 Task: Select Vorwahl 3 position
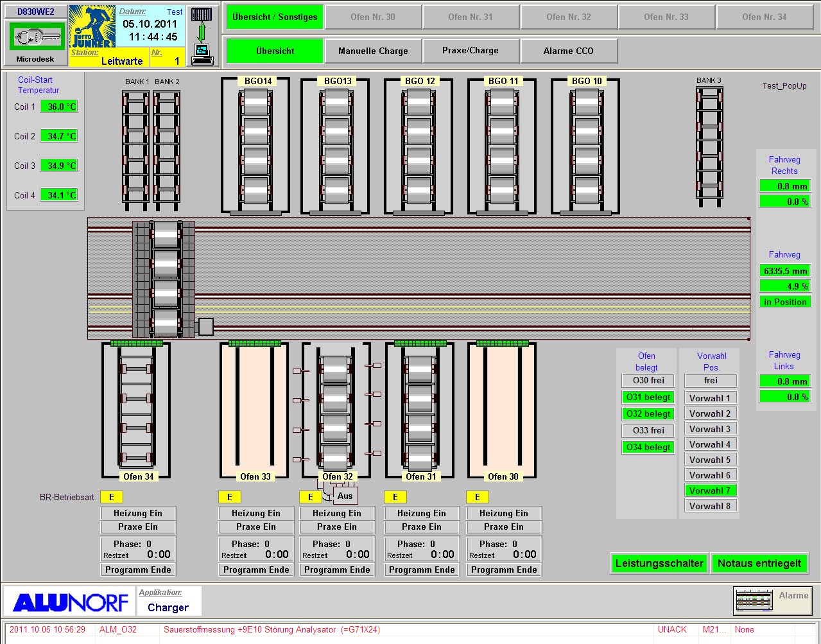709,429
